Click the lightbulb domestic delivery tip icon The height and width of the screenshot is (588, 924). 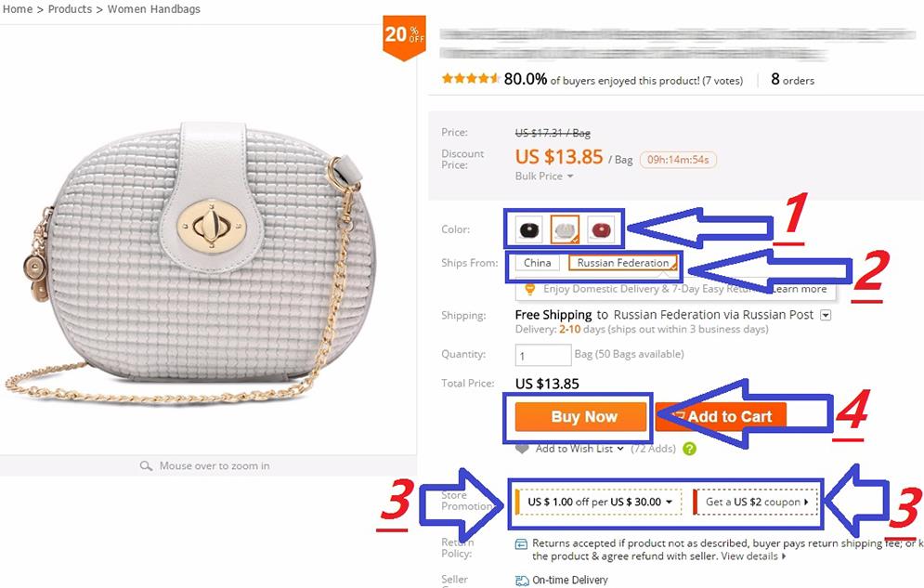pyautogui.click(x=529, y=289)
